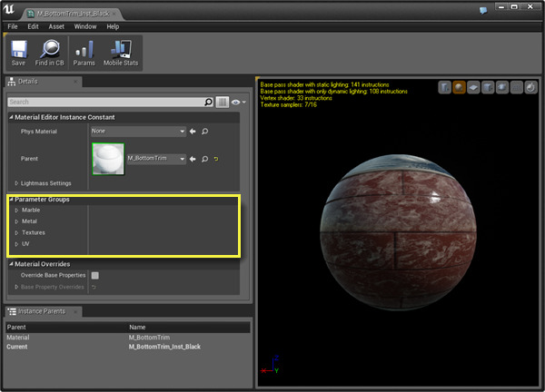Expand the Marble parameter group
The image size is (545, 392).
click(16, 211)
